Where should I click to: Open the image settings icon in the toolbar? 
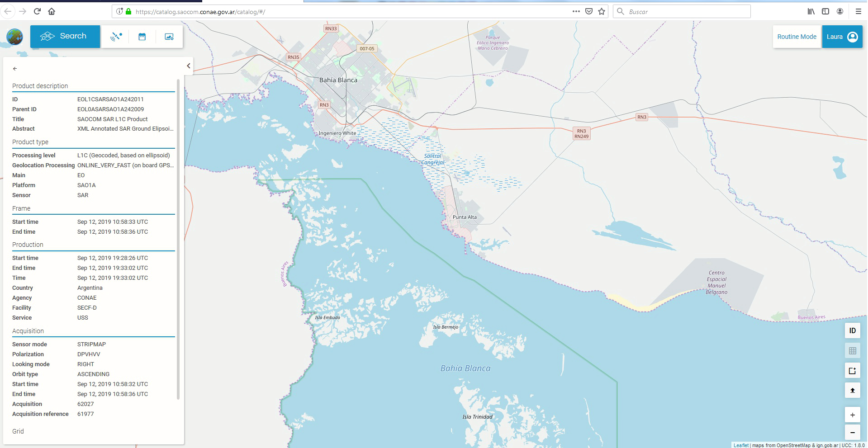point(169,37)
